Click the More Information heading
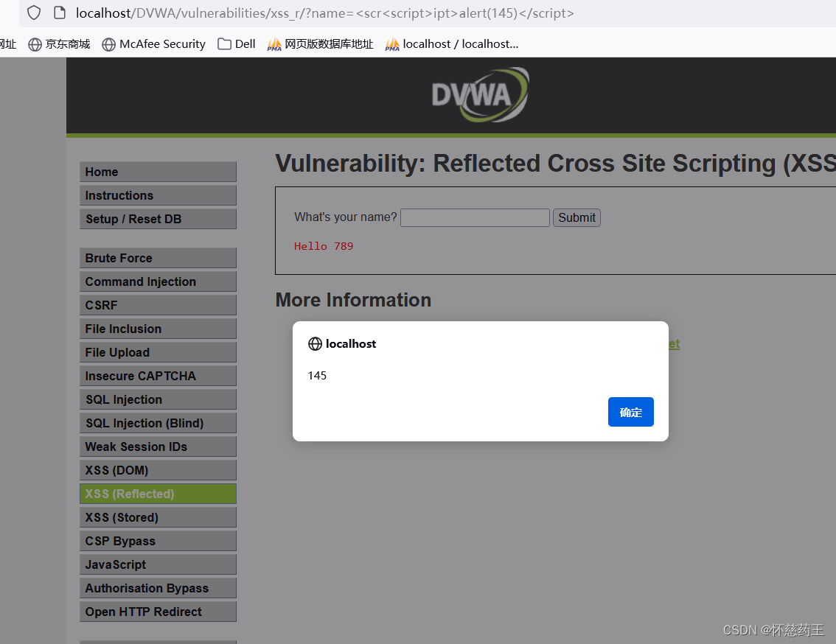Screen dimensions: 836x644 pyautogui.click(x=353, y=300)
